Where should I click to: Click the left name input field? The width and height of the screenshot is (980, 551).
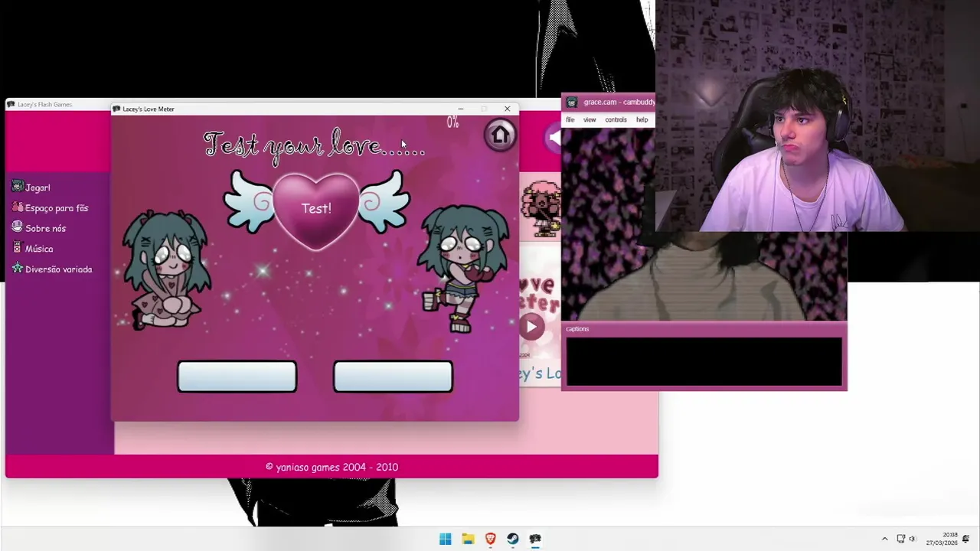pyautogui.click(x=237, y=377)
